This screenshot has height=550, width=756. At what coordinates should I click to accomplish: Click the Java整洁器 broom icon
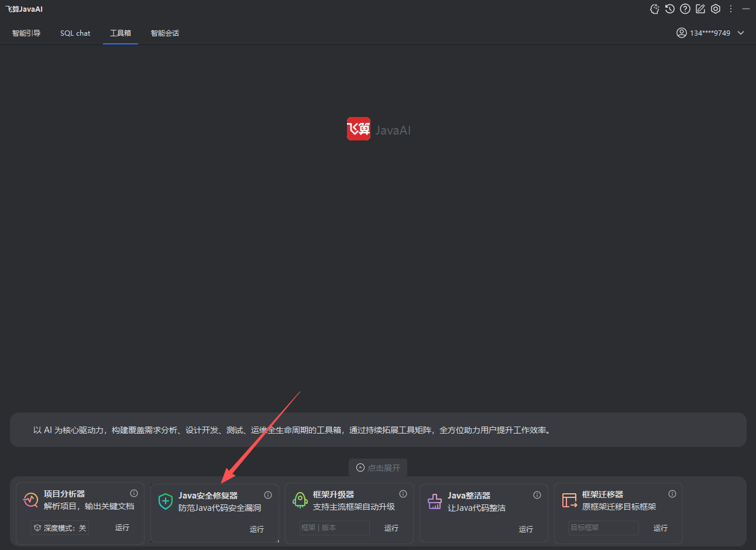[x=435, y=501]
